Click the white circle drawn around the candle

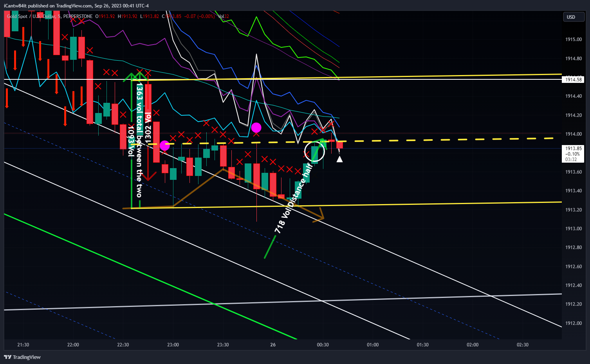pos(315,152)
